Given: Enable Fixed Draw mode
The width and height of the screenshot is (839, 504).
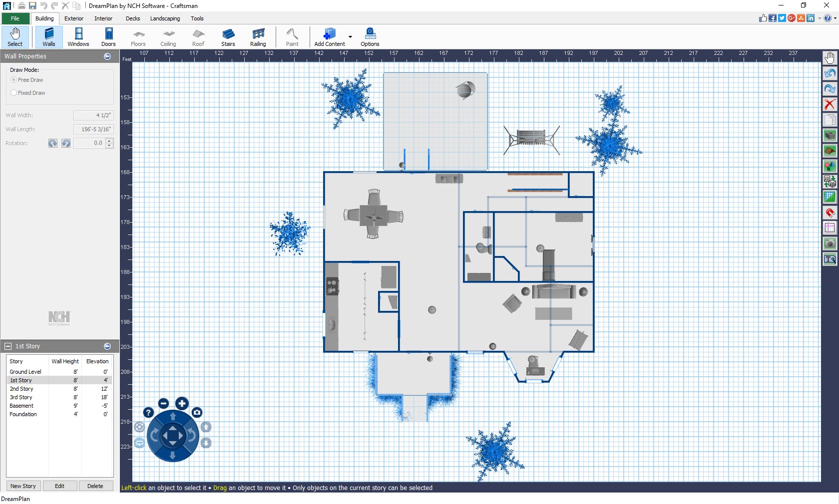Looking at the screenshot, I should coord(14,93).
